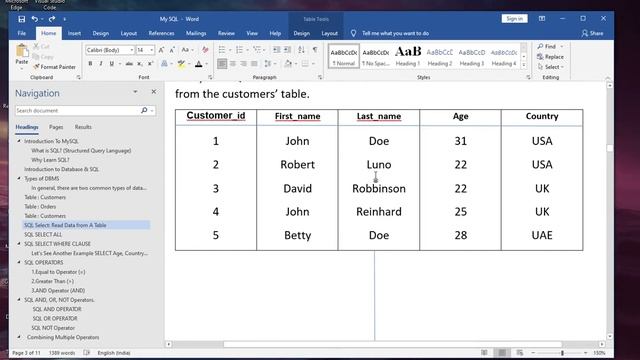Switch to the Mailings ribbon tab
The height and width of the screenshot is (360, 640).
point(196,33)
